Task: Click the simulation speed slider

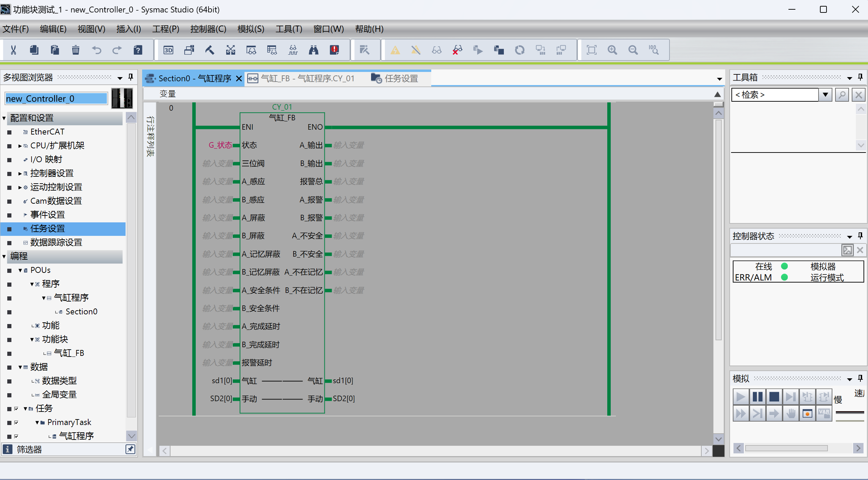Action: [x=849, y=412]
